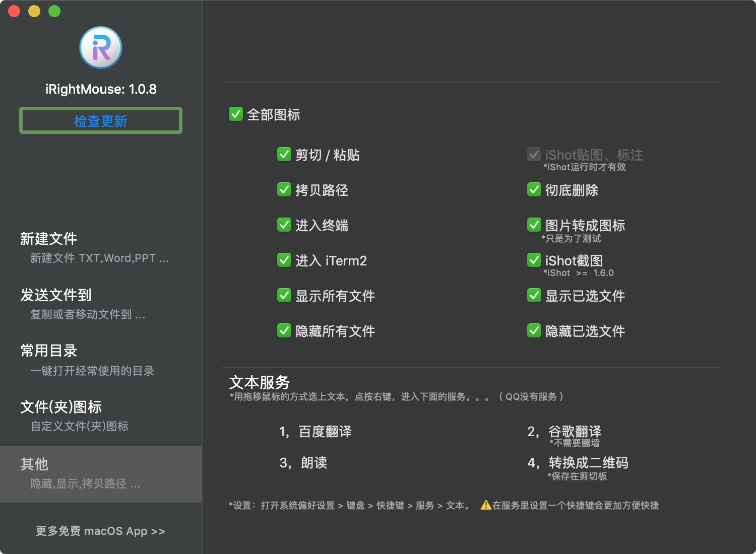Click the iRightMouse app logo icon

101,48
